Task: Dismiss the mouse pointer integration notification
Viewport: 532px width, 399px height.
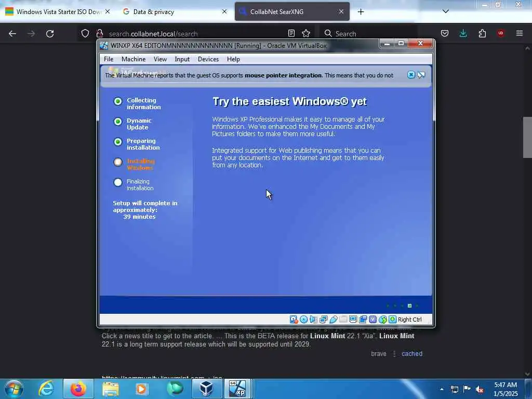Action: [x=411, y=75]
